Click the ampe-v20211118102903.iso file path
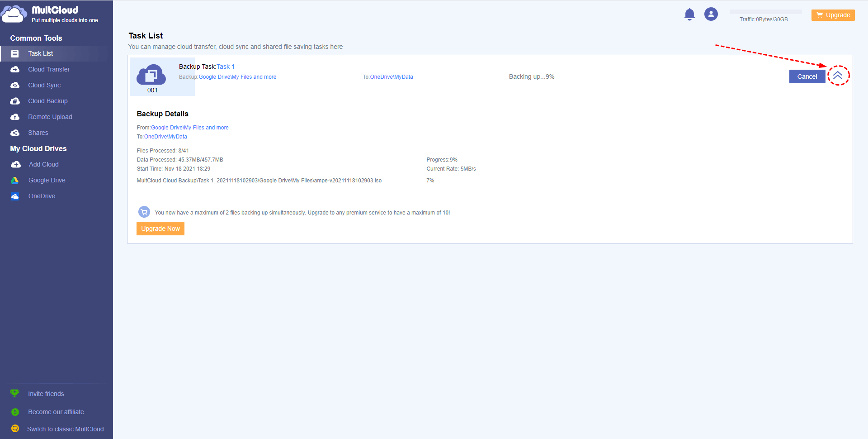 pos(259,181)
